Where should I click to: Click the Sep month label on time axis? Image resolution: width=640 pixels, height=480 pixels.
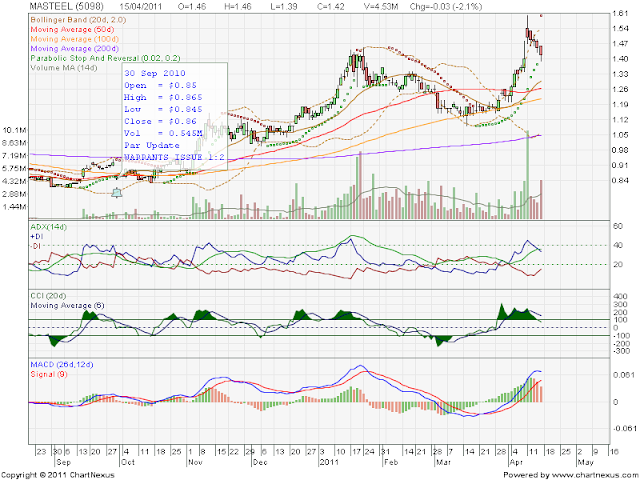63,462
